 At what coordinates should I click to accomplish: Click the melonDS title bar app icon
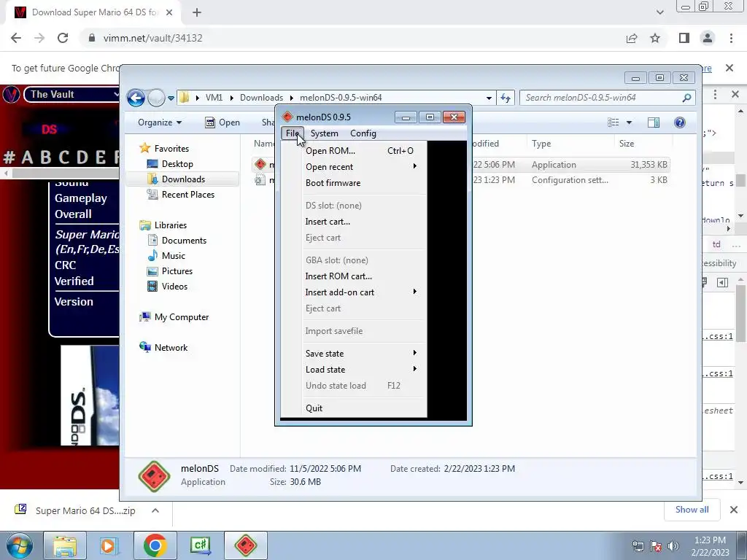point(287,117)
